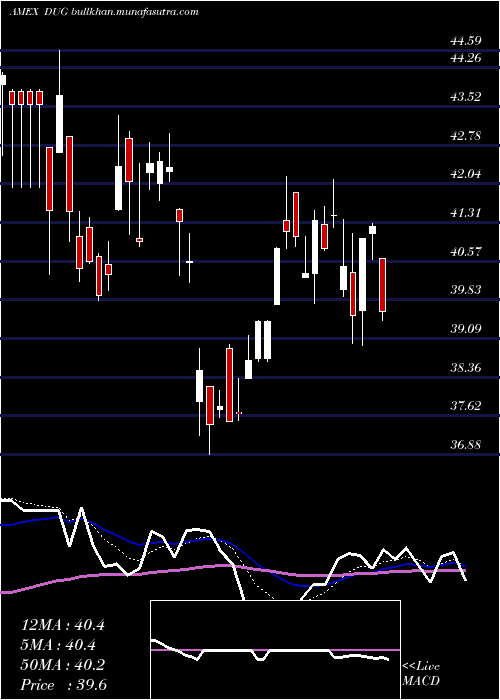The image size is (500, 700).
Task: Click the 5MA : 40.4 reading
Action: (x=58, y=645)
